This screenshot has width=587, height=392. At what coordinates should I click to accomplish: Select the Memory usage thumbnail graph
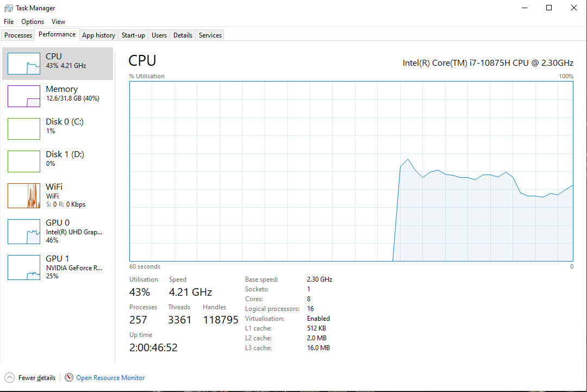(24, 96)
